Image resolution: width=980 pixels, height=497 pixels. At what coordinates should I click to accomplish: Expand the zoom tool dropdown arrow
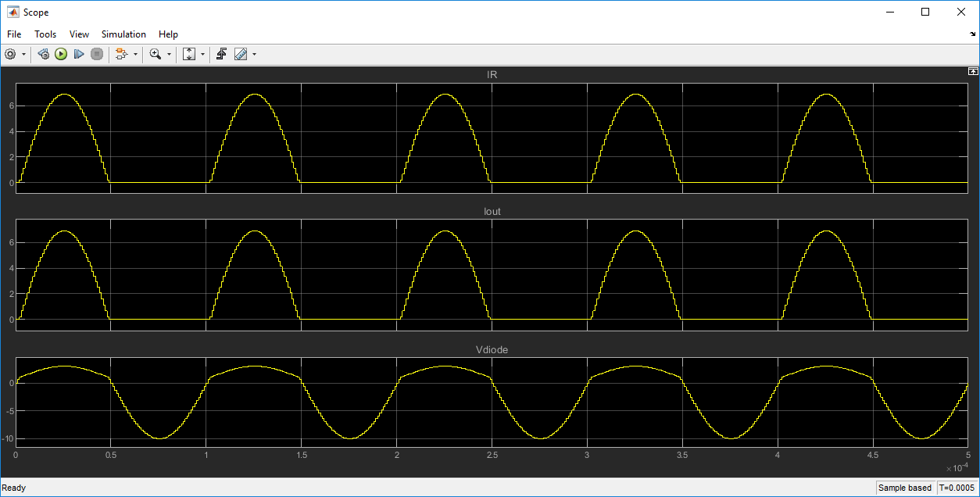(169, 55)
